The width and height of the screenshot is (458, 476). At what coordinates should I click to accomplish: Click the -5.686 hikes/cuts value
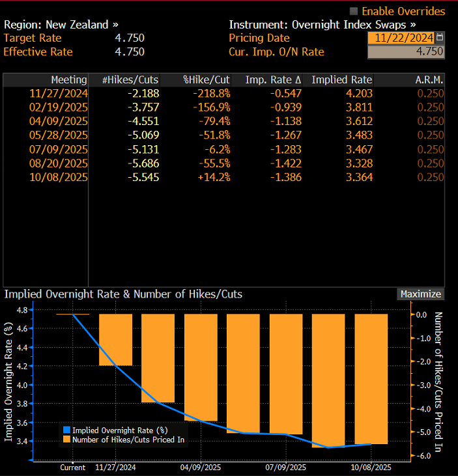[143, 163]
